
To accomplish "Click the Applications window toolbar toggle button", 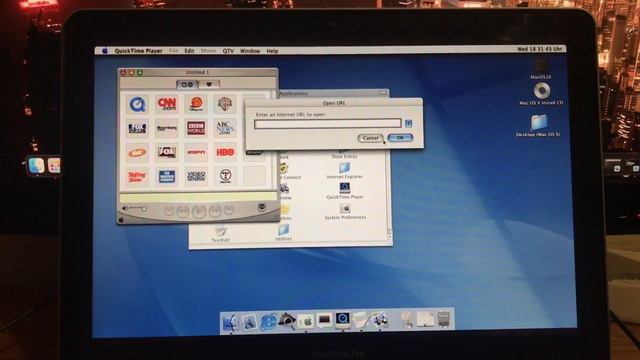I will pos(382,93).
